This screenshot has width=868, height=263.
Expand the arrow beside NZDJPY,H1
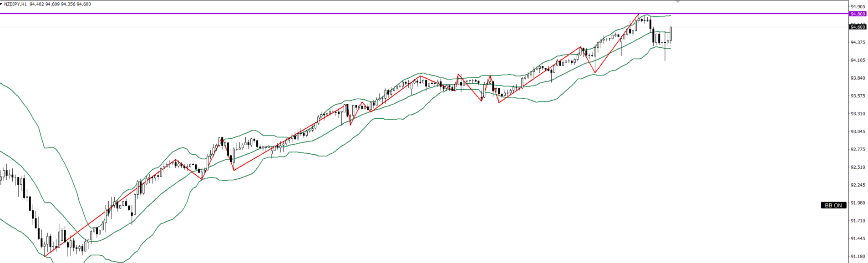[x=1, y=4]
